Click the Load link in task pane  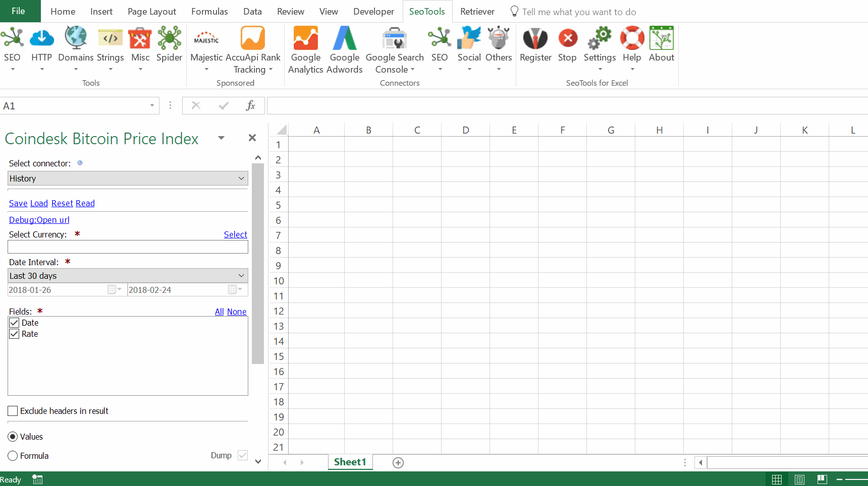tap(39, 203)
